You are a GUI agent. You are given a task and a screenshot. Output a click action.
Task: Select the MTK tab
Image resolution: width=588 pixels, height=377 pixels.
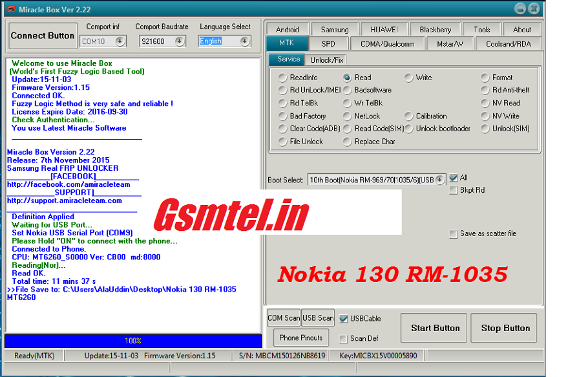287,43
